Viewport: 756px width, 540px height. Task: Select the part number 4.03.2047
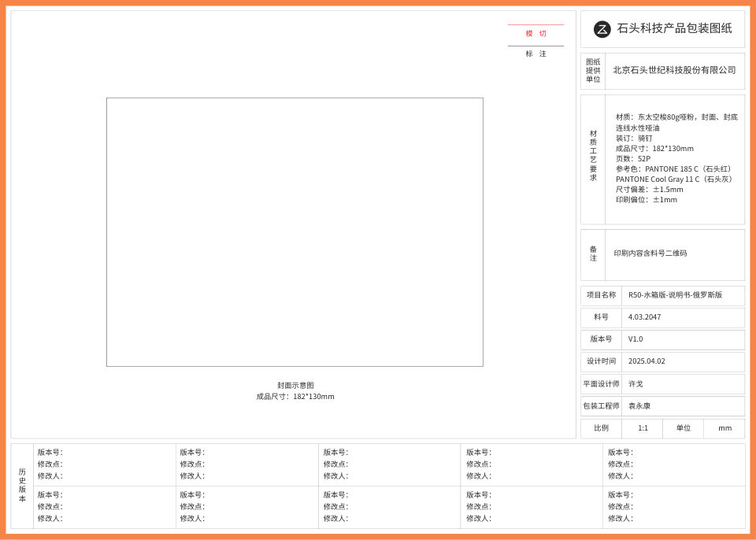coord(644,317)
